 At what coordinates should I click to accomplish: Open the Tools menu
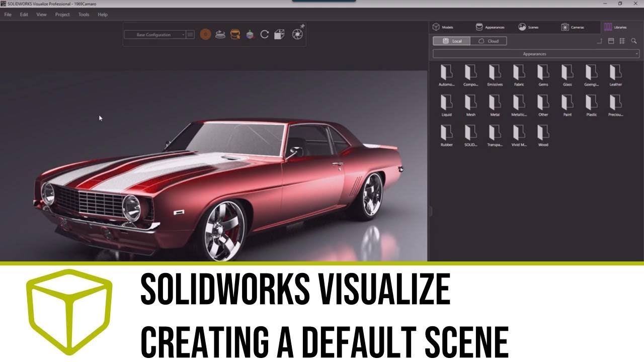[x=84, y=15]
